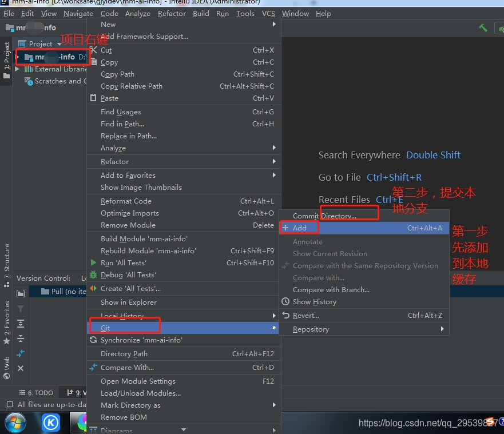This screenshot has height=434, width=504.
Task: Click the tool windows square icon in status bar
Action: coord(9,404)
